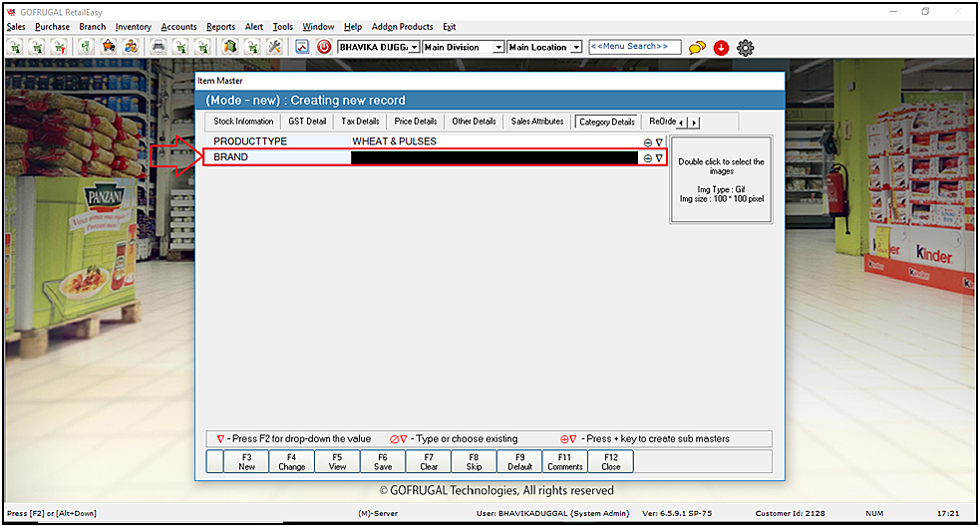Click the minus circle icon in BRAND row
The height and width of the screenshot is (527, 980).
[x=647, y=158]
